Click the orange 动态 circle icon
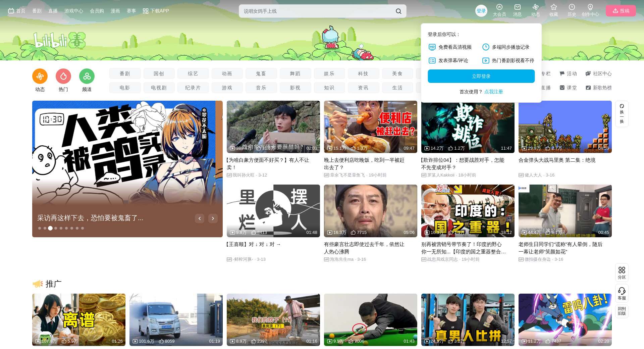Image resolution: width=644 pixels, height=349 pixels. click(x=40, y=77)
